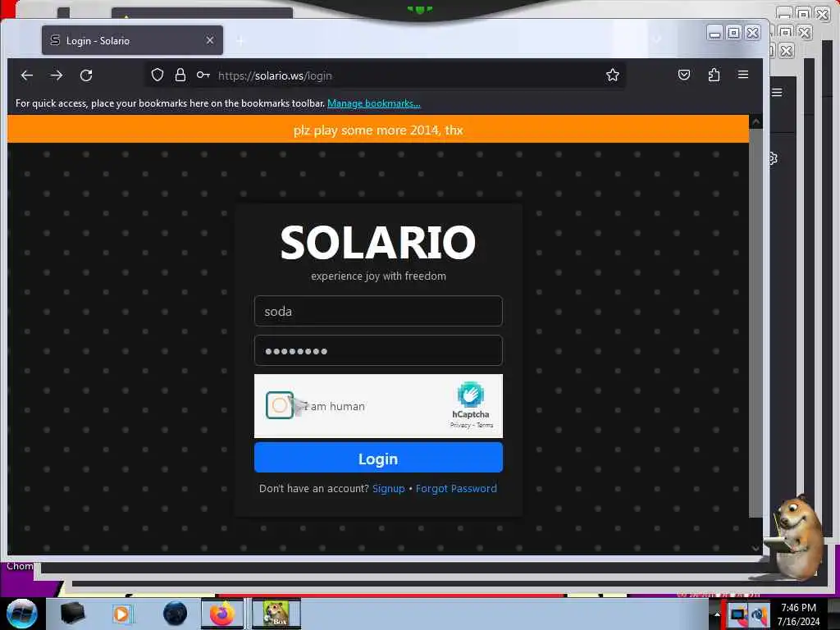Reload the Solario login page
This screenshot has height=630, width=840.
tap(86, 75)
